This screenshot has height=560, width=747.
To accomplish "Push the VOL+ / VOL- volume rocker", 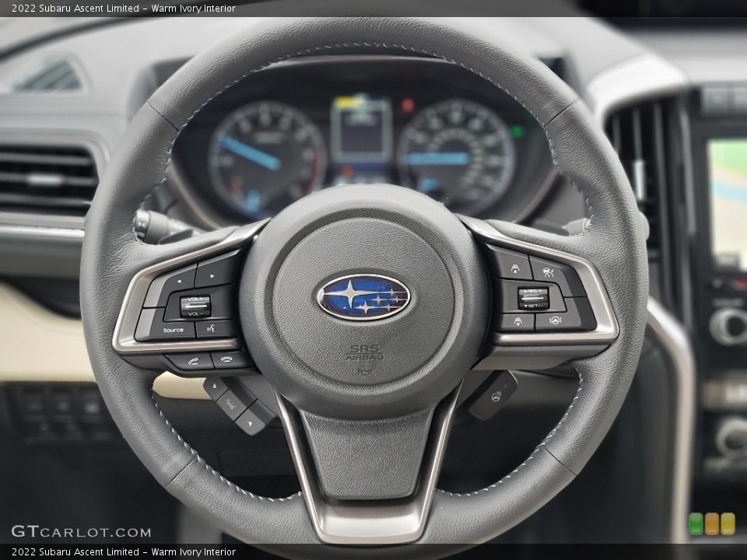I will point(195,306).
